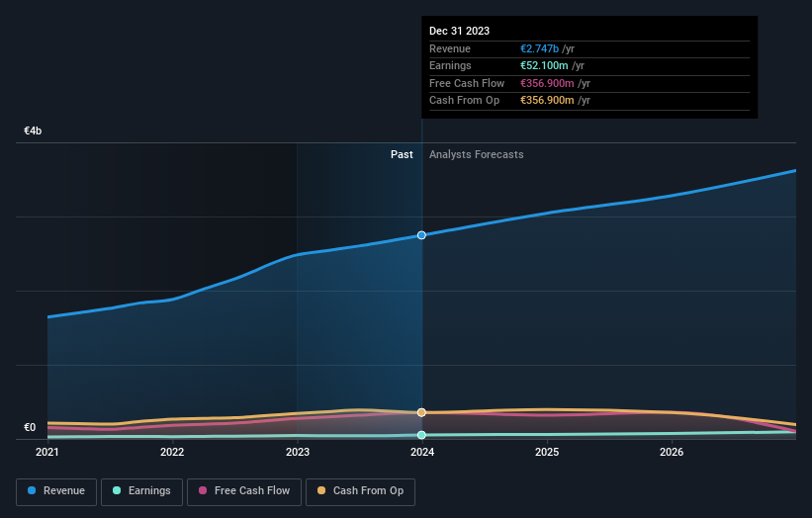Image resolution: width=812 pixels, height=518 pixels.
Task: Toggle the Cash From Op legend button
Action: (360, 491)
